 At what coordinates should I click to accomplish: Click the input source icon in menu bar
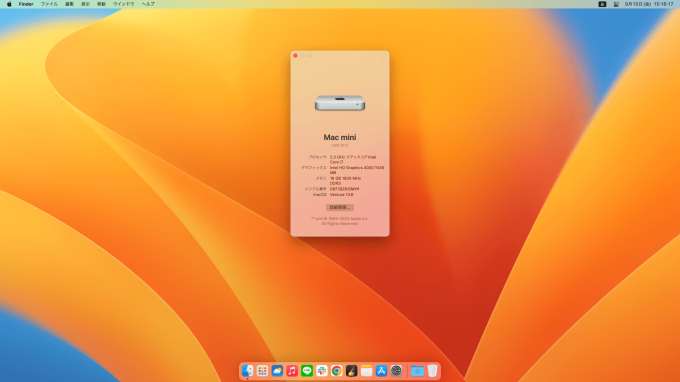(x=602, y=4)
